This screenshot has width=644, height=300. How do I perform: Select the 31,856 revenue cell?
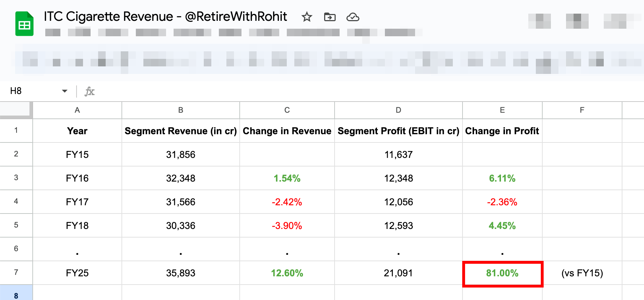tap(181, 155)
